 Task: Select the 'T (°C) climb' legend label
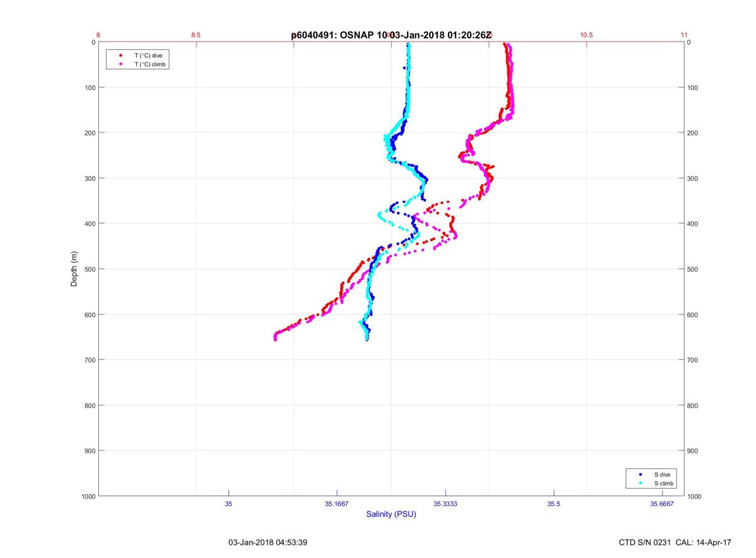coord(150,64)
